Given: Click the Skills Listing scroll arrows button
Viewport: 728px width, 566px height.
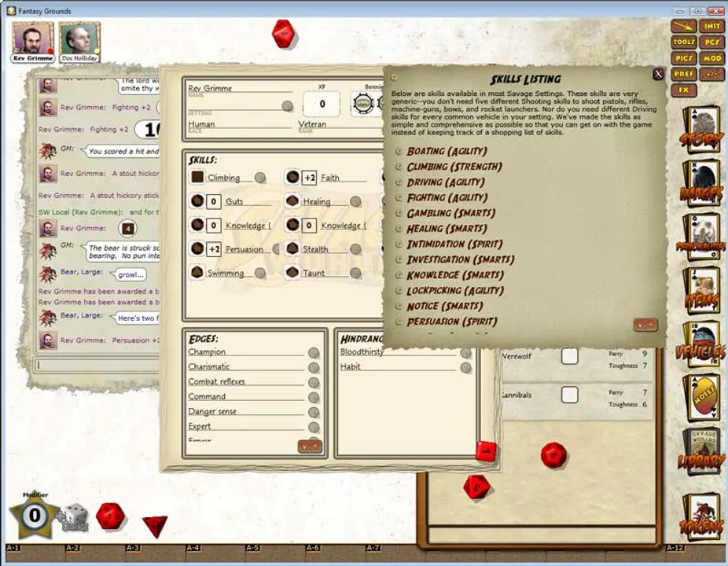Looking at the screenshot, I should tap(645, 325).
